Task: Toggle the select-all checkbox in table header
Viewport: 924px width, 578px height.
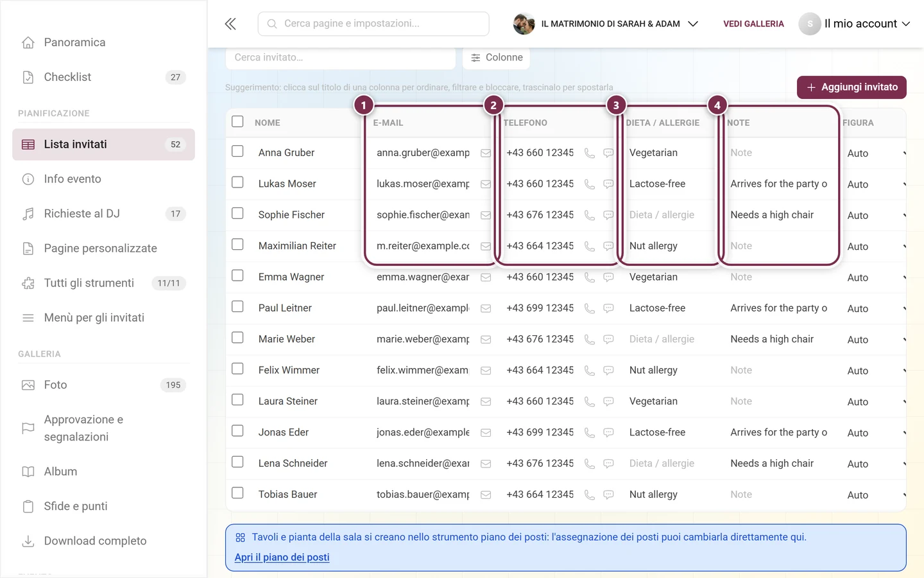Action: 237,121
